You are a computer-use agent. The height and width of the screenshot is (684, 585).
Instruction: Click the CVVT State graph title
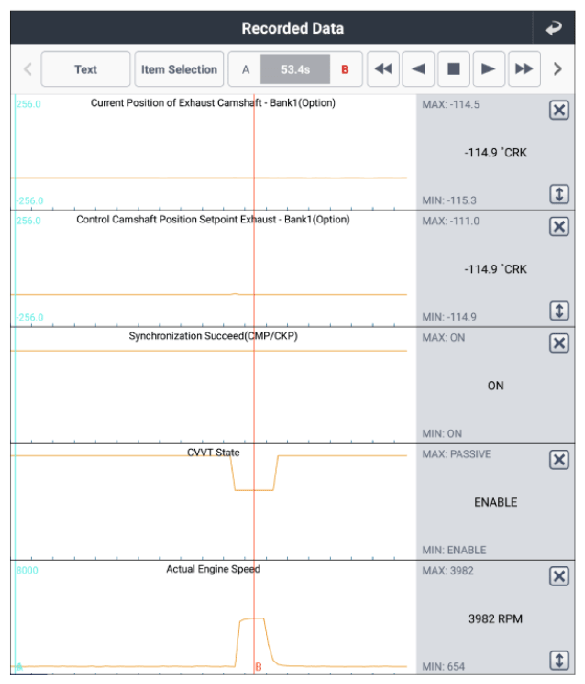[213, 452]
